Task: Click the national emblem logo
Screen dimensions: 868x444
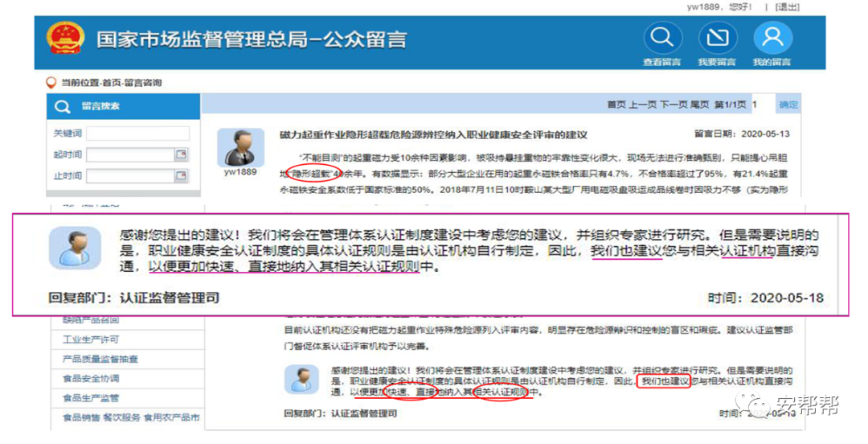Action: 65,39
